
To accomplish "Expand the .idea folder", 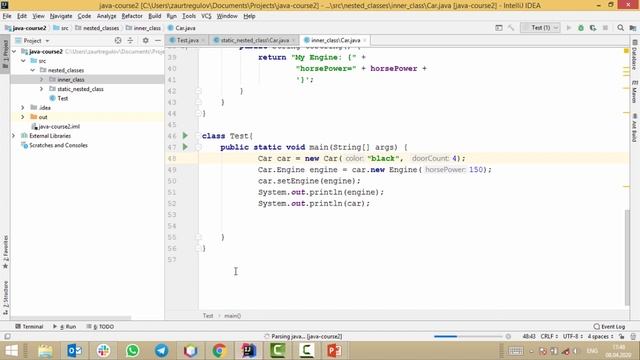I will (x=23, y=108).
